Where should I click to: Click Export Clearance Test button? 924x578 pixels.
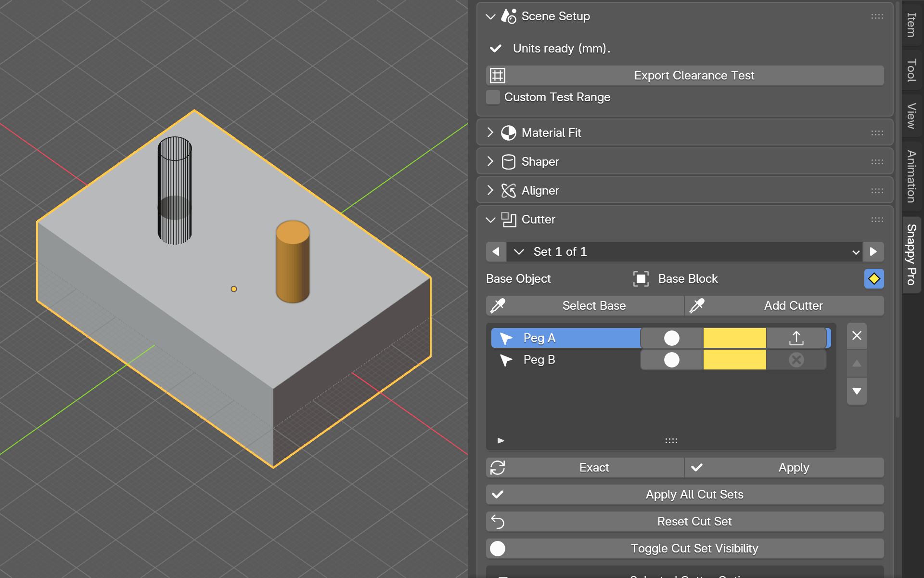pos(684,76)
